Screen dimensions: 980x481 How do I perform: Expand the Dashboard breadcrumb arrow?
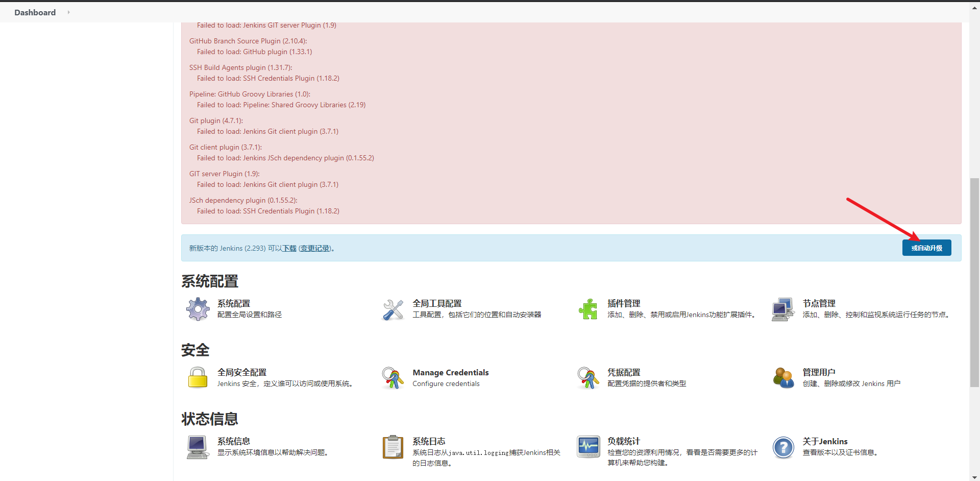[68, 12]
